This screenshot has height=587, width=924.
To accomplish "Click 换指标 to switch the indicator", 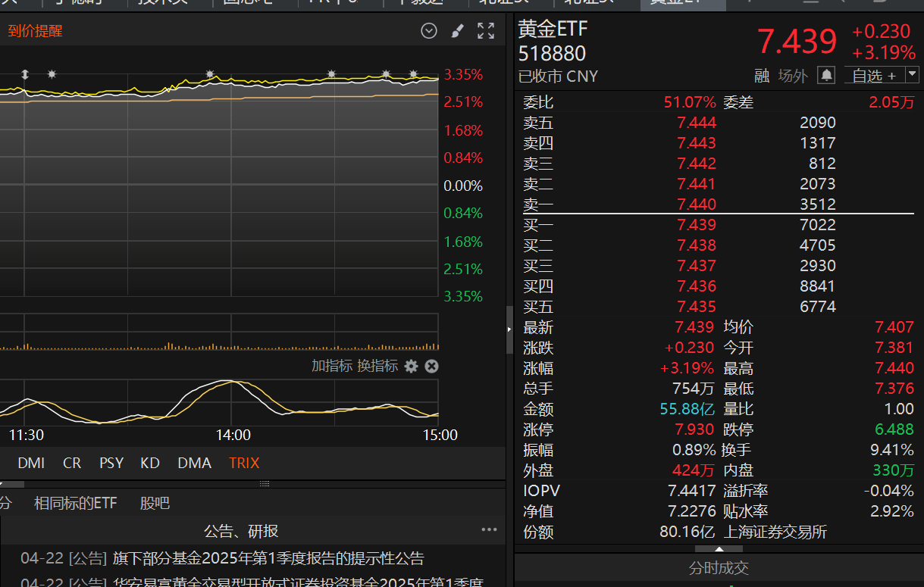I will click(x=377, y=365).
